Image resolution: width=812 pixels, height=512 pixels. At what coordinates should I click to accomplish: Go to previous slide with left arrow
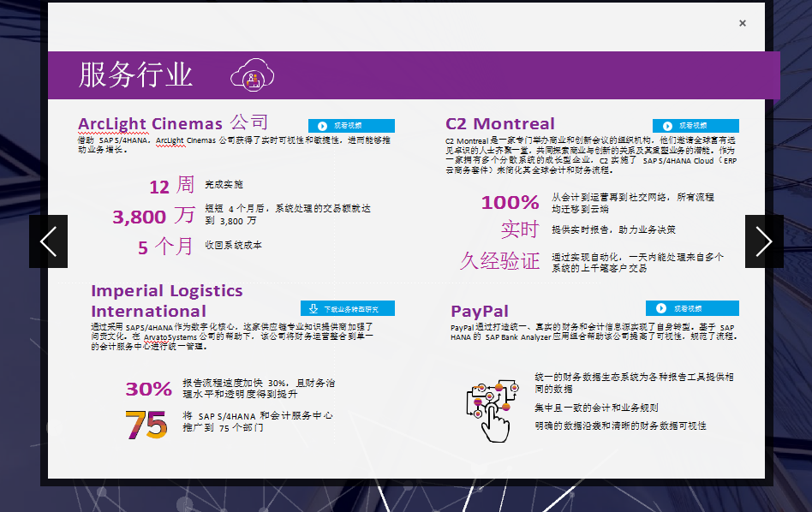pyautogui.click(x=48, y=241)
